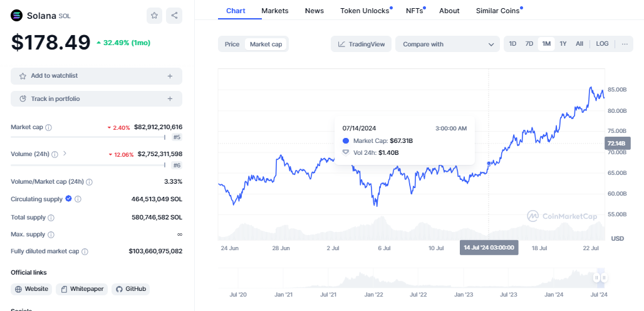
Task: Open the chart's more options ellipsis
Action: tap(625, 44)
